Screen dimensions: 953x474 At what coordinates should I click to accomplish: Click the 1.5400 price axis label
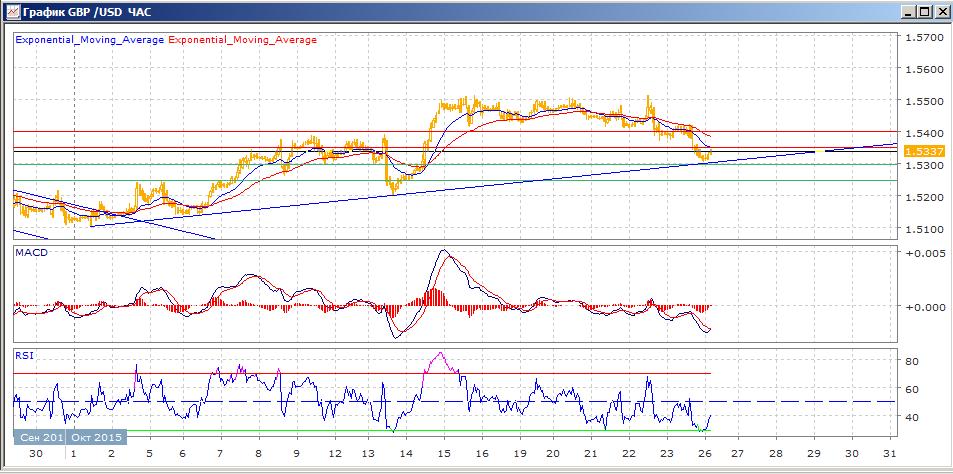pyautogui.click(x=922, y=132)
